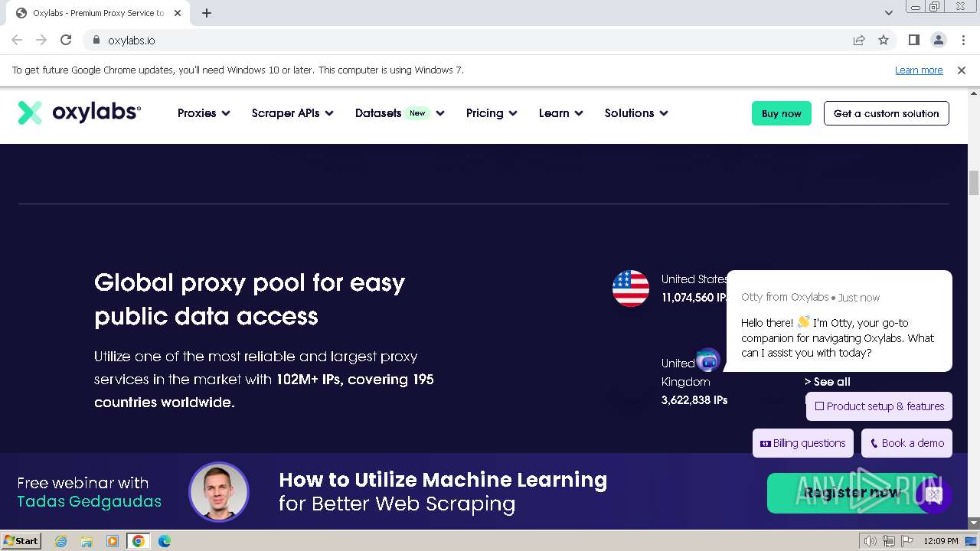Open Otty chat message bubble
The width and height of the screenshot is (980, 551).
click(838, 321)
